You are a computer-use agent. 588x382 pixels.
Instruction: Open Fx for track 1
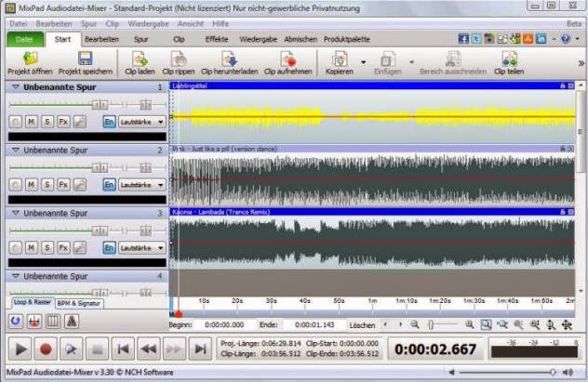pyautogui.click(x=63, y=122)
